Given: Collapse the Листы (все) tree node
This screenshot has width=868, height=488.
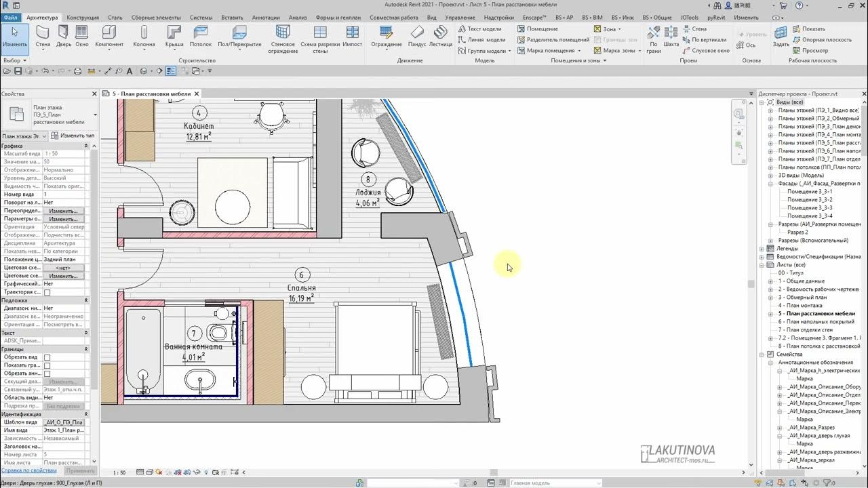Looking at the screenshot, I should click(x=762, y=265).
